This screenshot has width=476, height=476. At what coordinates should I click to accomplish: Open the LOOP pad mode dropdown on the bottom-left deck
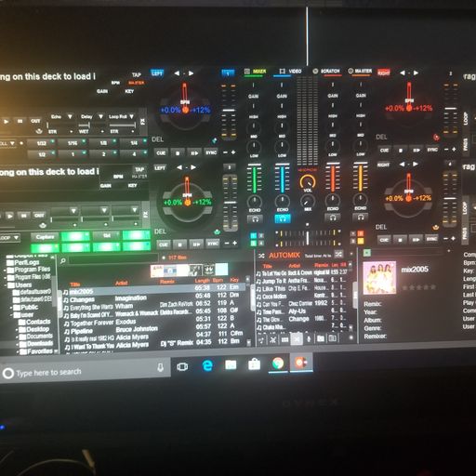tap(16, 238)
